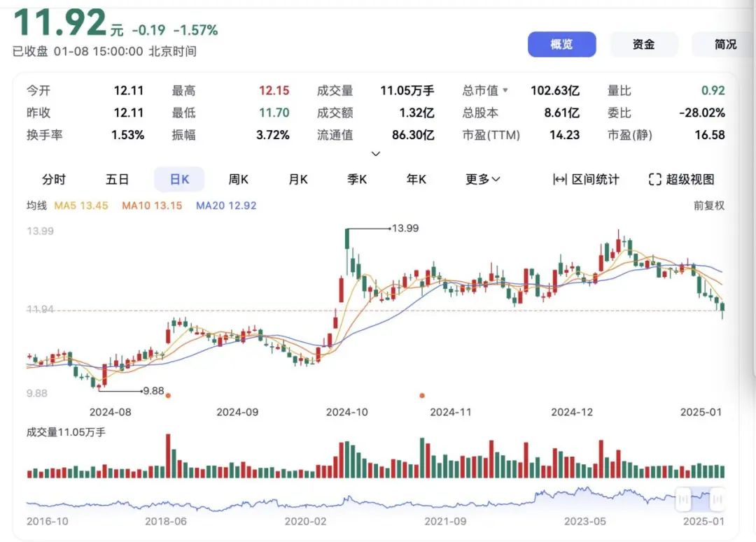
Task: Toggle the MA20 moving average line
Action: tap(226, 206)
